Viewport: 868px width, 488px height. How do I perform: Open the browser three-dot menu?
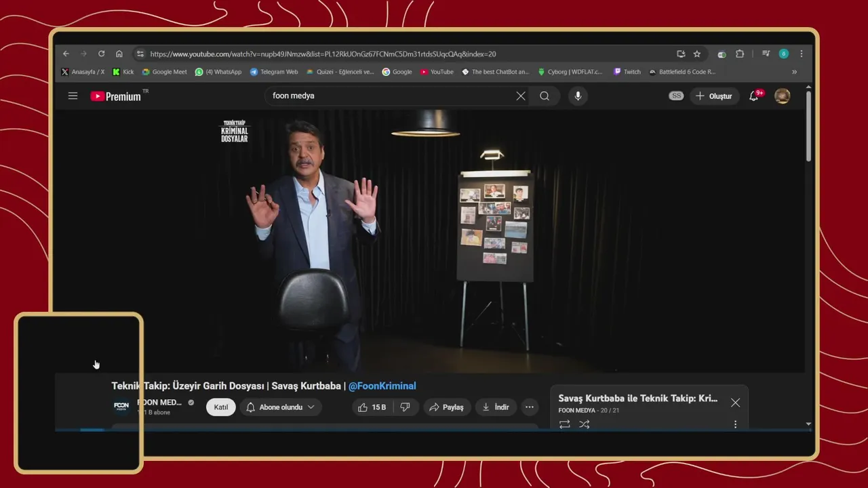point(802,54)
